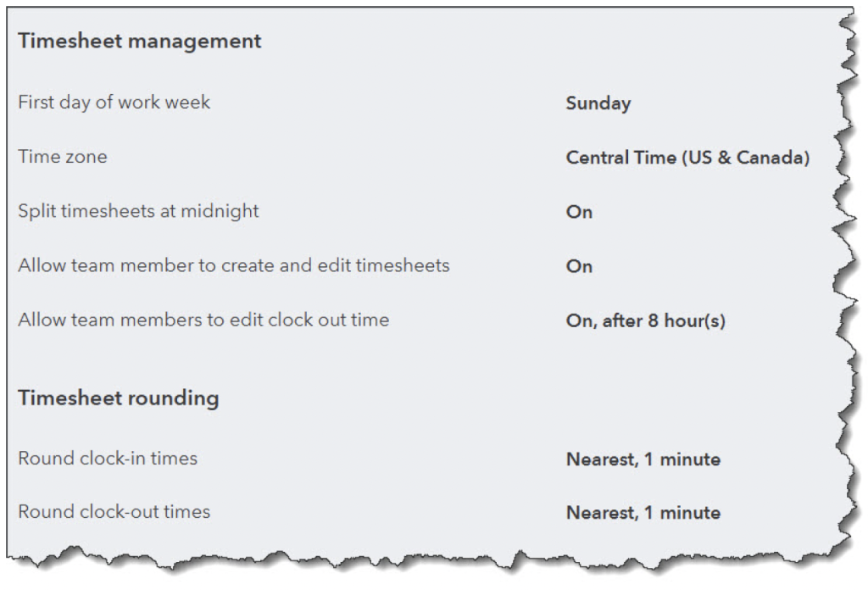
Task: Toggle the Split timesheets at midnight On value
Action: (x=579, y=212)
